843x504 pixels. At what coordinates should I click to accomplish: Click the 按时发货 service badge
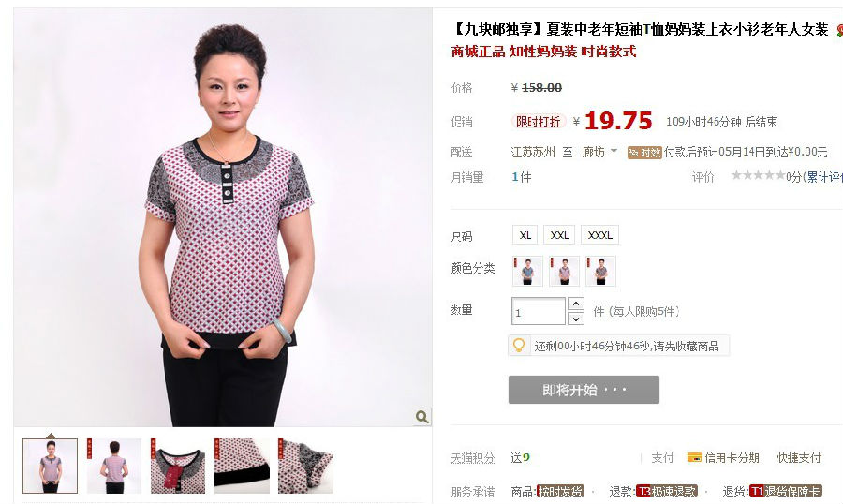coord(560,491)
